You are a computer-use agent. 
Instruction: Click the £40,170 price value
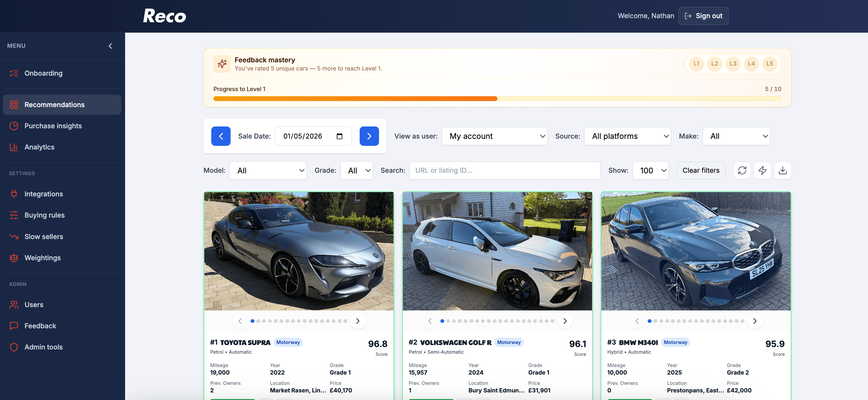coord(341,391)
